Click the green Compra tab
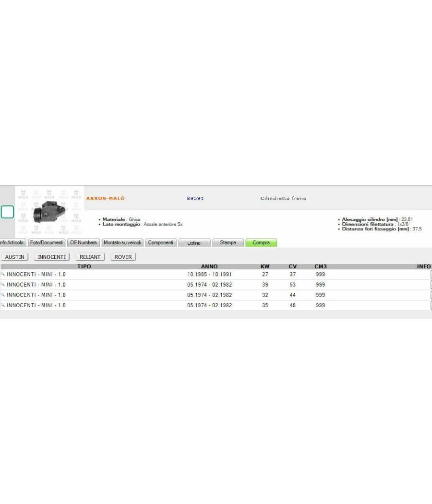The height and width of the screenshot is (504, 432). pos(261,243)
